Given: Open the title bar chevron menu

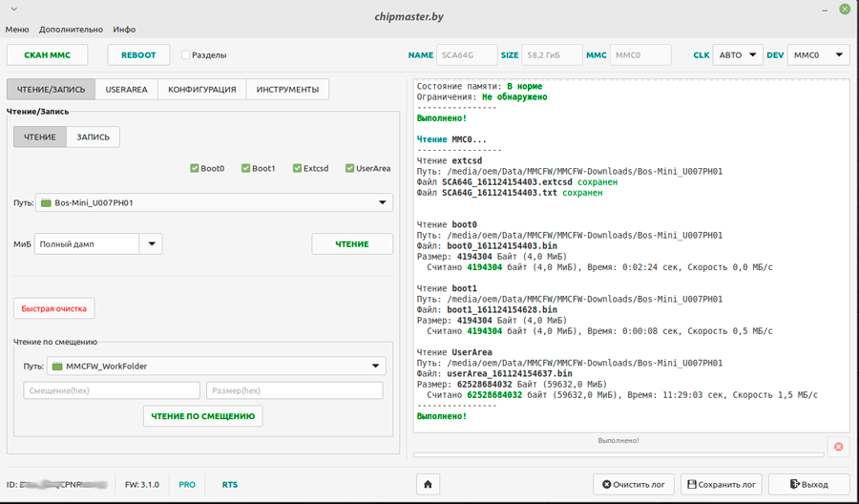Looking at the screenshot, I should point(13,9).
